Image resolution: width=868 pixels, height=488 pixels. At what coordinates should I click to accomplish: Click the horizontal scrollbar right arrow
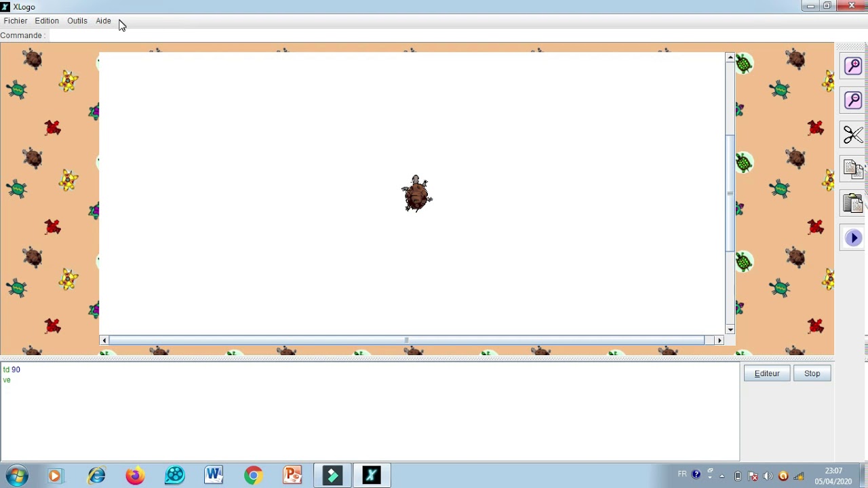pyautogui.click(x=719, y=340)
